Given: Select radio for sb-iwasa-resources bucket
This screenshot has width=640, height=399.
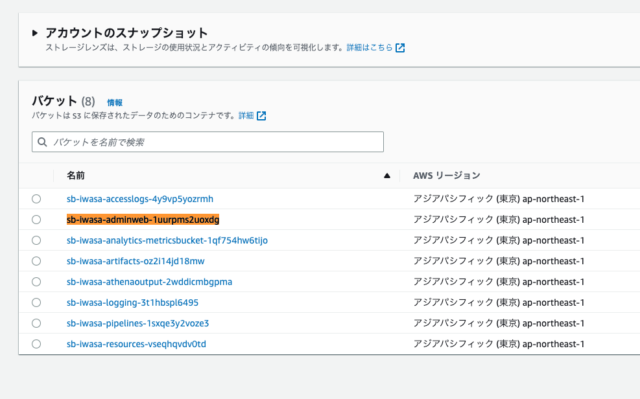Looking at the screenshot, I should tap(36, 344).
